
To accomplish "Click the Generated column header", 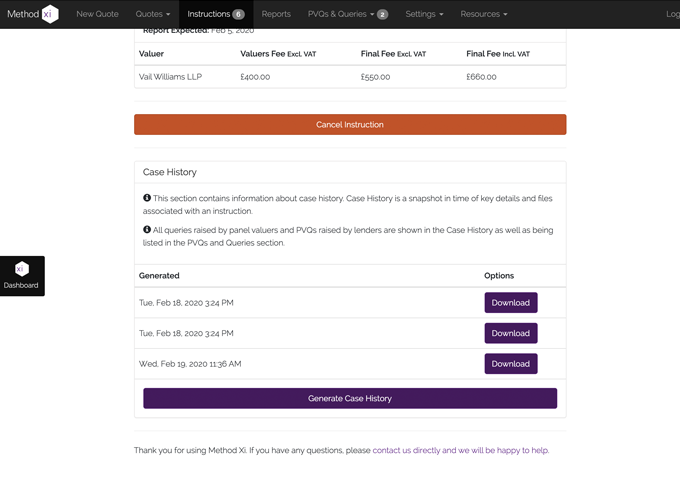I will click(159, 275).
